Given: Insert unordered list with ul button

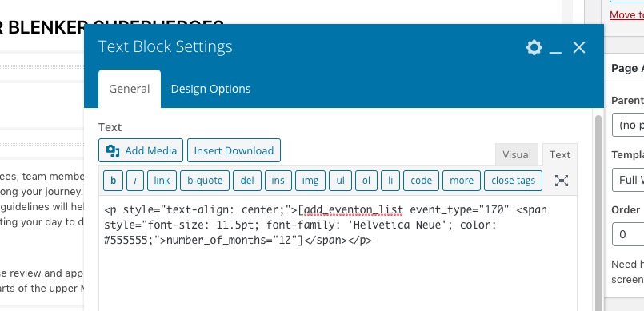Looking at the screenshot, I should pyautogui.click(x=340, y=181).
